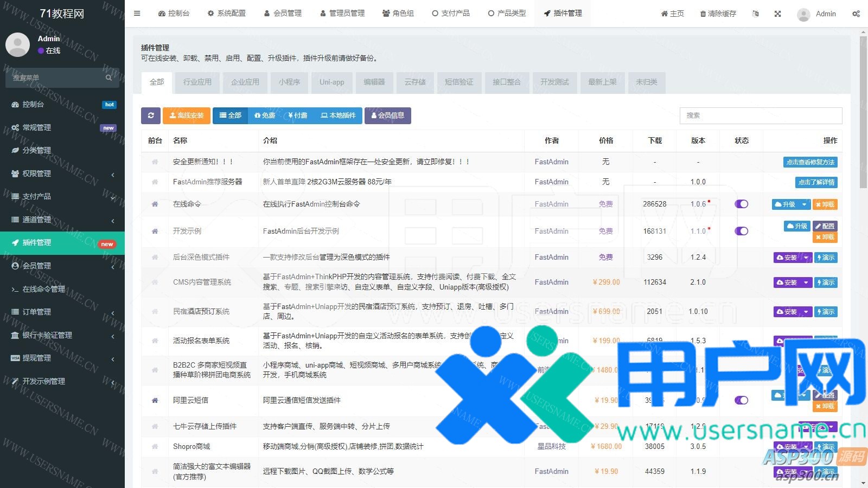Click 点击了解详情 button

pyautogui.click(x=816, y=182)
